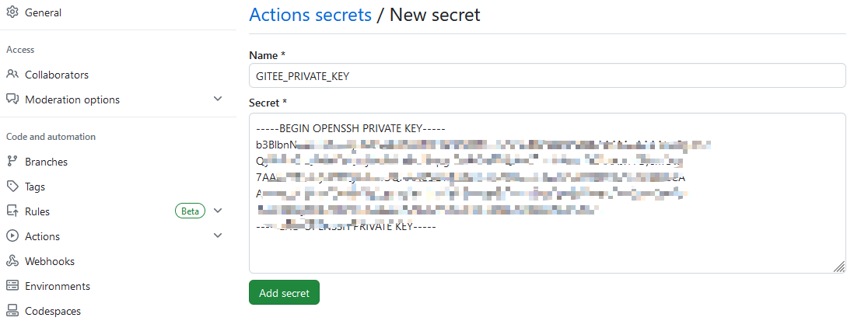
Task: Focus the Name field containing GITEE_PRIVATE_KEY
Action: coord(547,76)
